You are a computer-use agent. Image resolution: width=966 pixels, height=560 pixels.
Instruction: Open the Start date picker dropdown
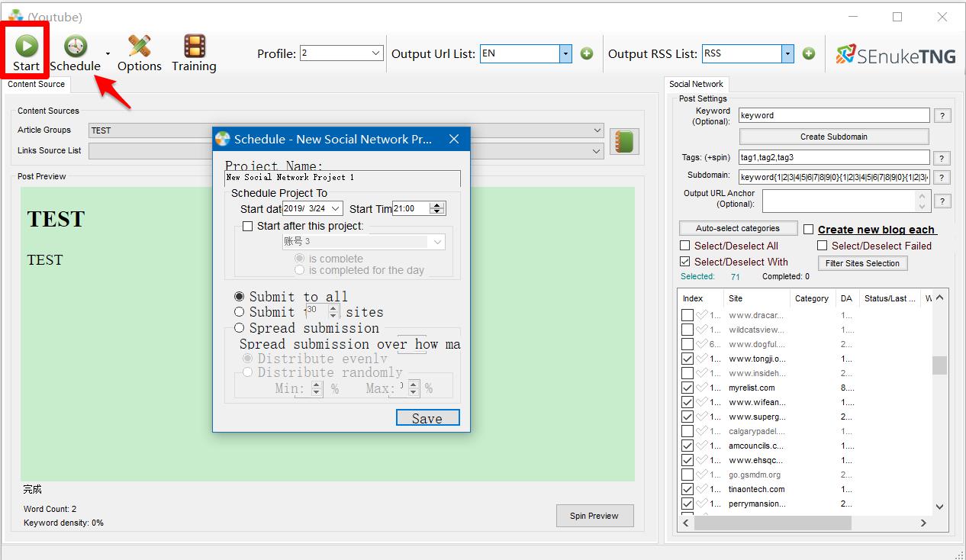pos(336,208)
